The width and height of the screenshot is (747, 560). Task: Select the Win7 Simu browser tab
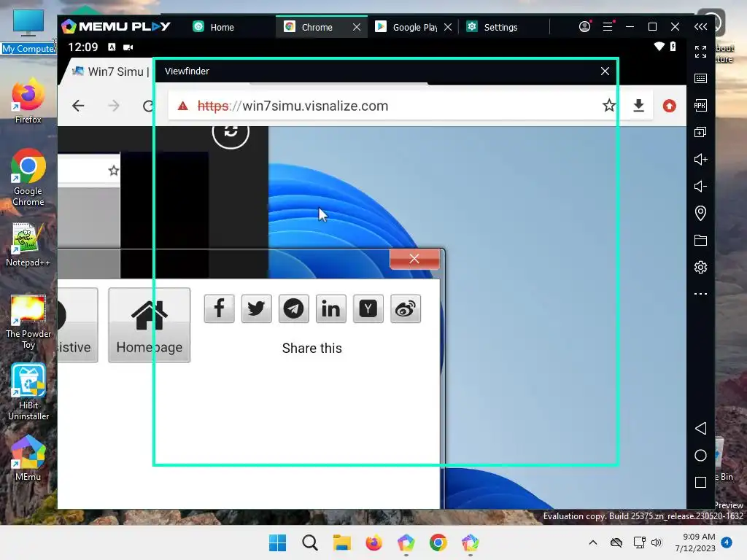click(x=111, y=71)
